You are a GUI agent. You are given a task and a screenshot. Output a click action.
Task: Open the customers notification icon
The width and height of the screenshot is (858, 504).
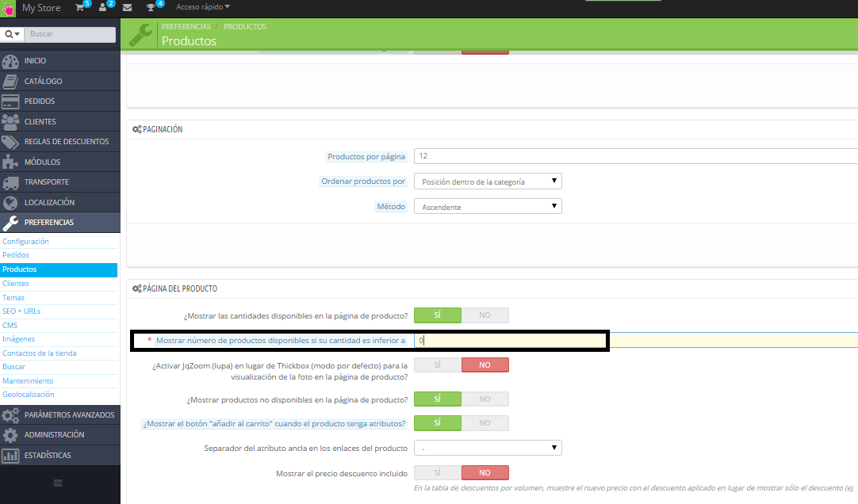click(103, 7)
